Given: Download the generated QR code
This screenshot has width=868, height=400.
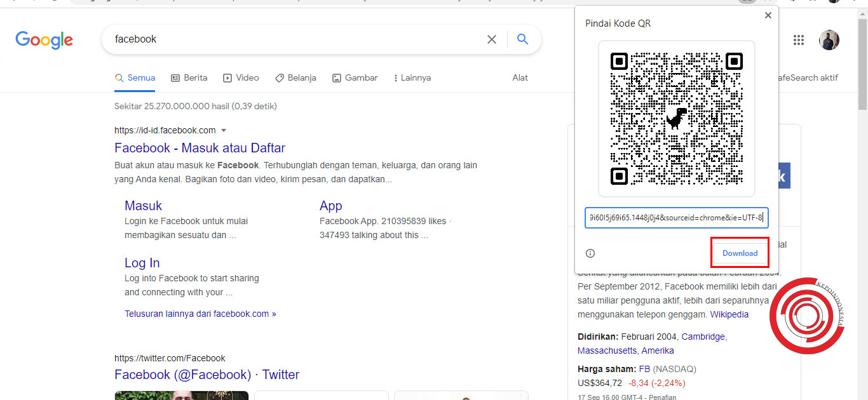Looking at the screenshot, I should (739, 252).
